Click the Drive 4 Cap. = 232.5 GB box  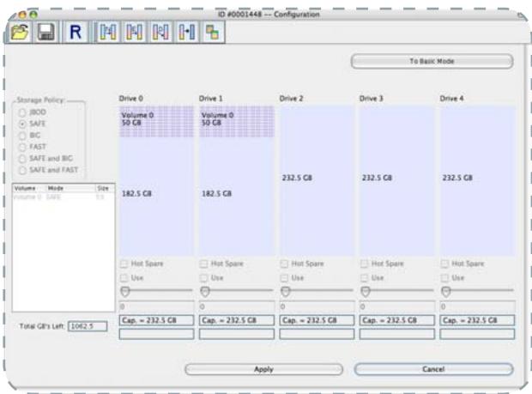click(x=477, y=320)
